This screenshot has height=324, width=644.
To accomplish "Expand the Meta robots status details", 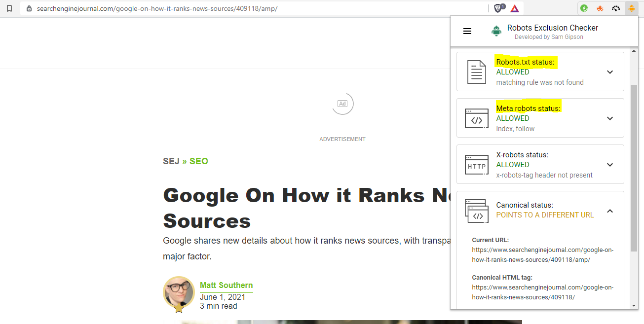I will tap(610, 118).
